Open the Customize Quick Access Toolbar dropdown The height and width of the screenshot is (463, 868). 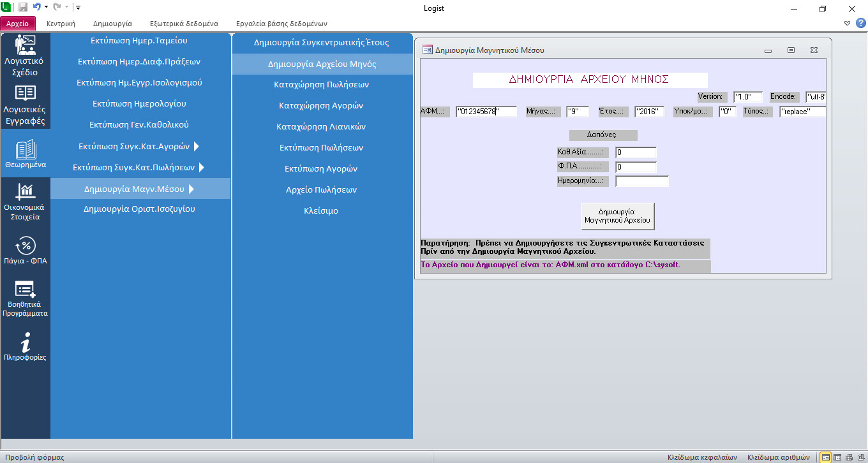(78, 8)
